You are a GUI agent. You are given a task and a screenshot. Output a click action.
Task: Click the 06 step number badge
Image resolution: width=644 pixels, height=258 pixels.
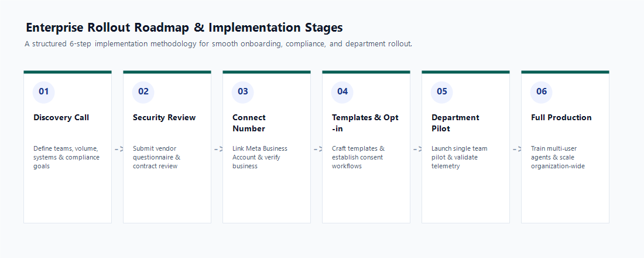[542, 91]
